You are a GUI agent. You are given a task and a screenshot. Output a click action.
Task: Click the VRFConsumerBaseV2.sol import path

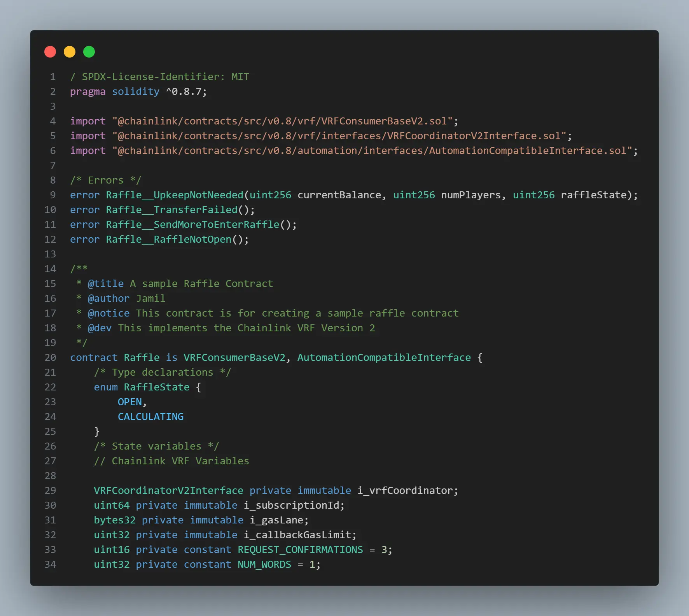coord(282,121)
